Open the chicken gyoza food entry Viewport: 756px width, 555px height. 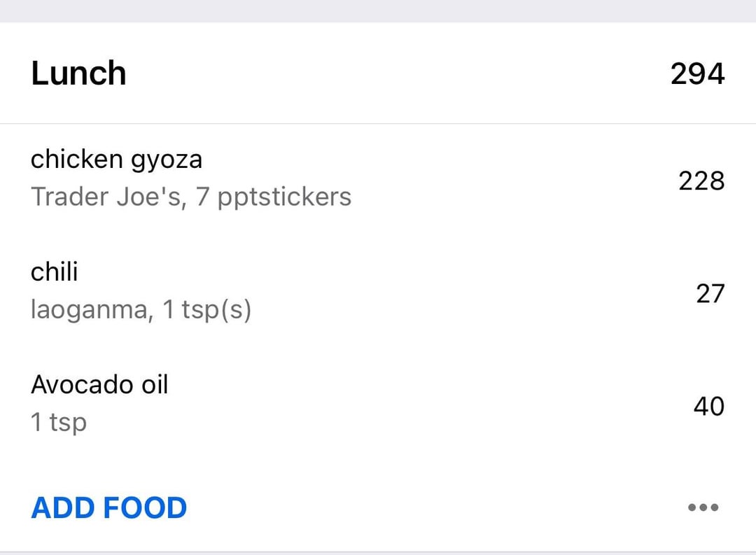(x=378, y=179)
